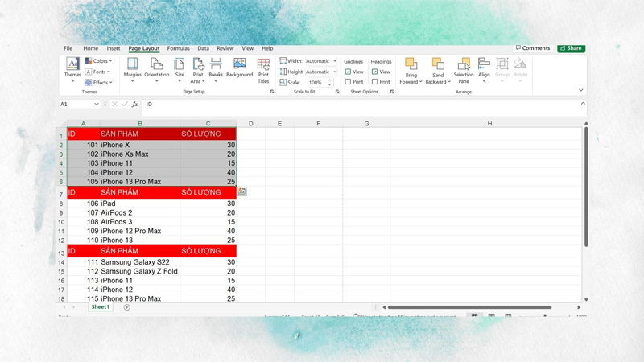This screenshot has height=362, width=644.
Task: Click the scroll right arrow
Action: pyautogui.click(x=579, y=307)
